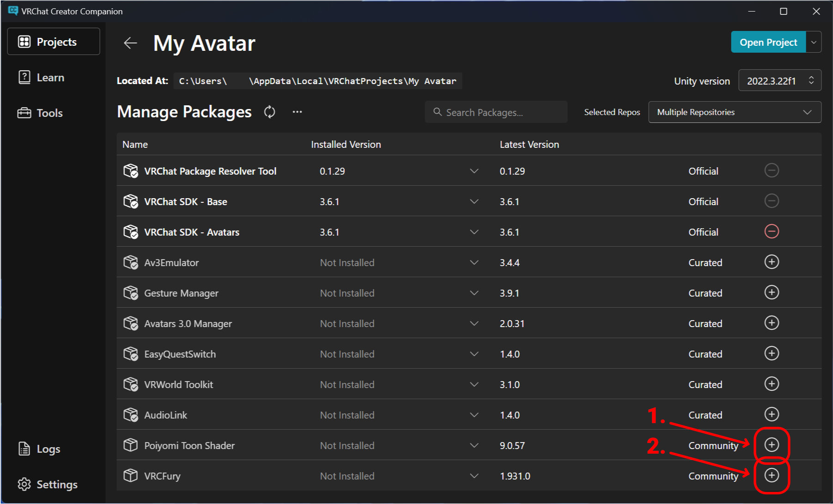
Task: Expand version dropdown for Av3Emulator
Action: pyautogui.click(x=474, y=262)
